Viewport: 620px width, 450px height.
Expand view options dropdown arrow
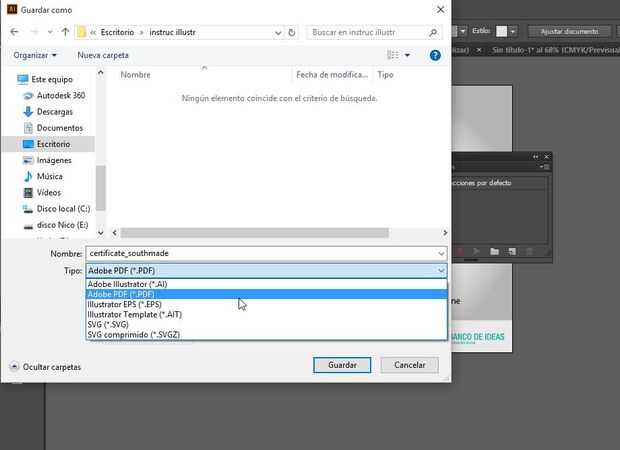[407, 55]
